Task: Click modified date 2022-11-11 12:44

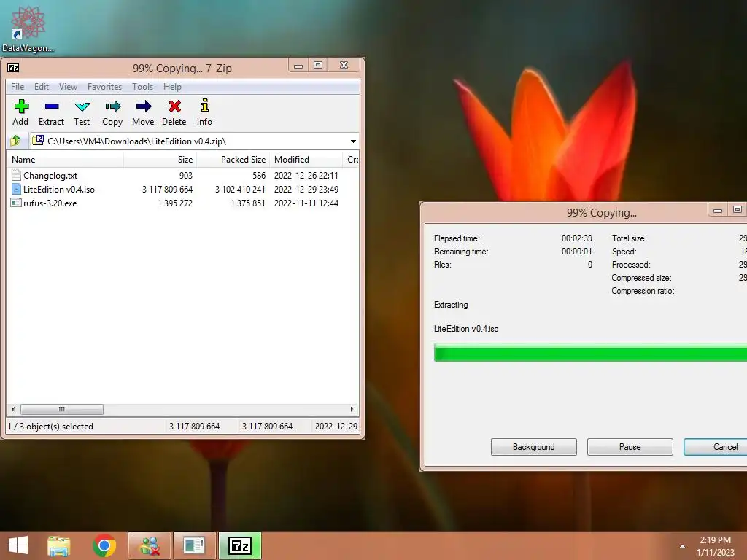Action: point(306,203)
